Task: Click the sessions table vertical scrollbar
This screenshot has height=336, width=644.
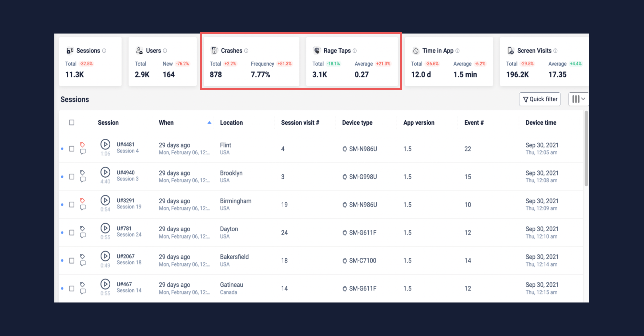Action: pos(586,149)
